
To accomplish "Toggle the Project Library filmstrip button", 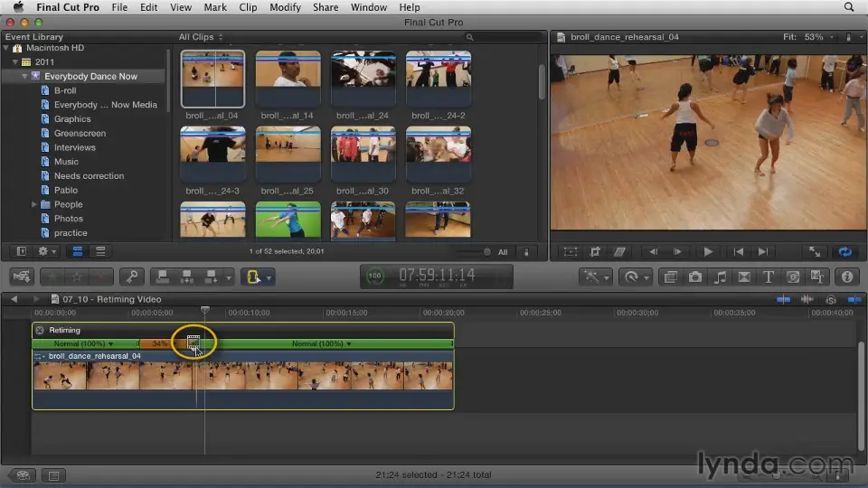I will click(23, 475).
